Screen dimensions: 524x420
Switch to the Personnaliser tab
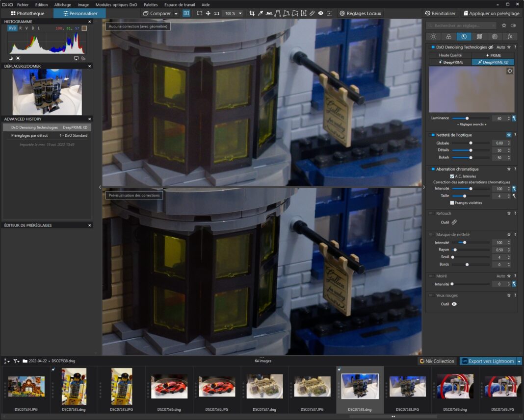pos(80,13)
